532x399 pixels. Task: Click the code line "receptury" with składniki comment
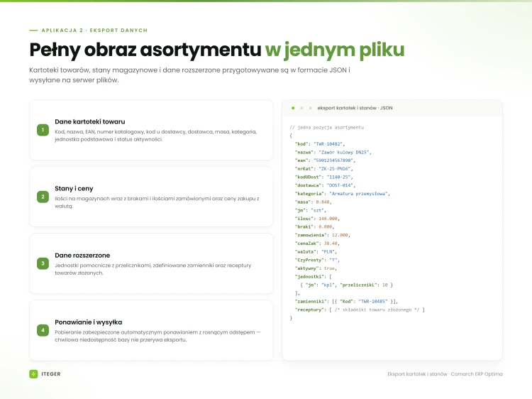[360, 310]
